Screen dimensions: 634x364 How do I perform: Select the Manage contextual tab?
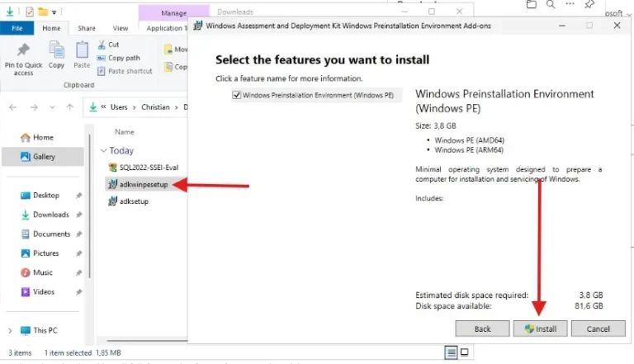tap(174, 13)
